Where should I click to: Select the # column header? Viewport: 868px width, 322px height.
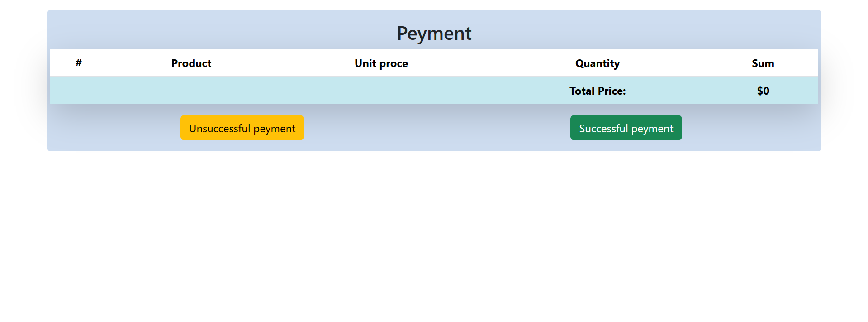[79, 63]
